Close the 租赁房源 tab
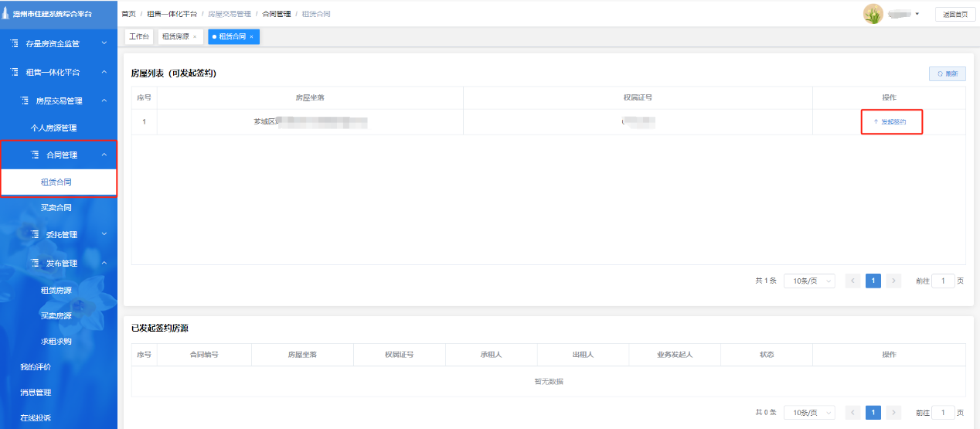The image size is (980, 429). [x=195, y=36]
